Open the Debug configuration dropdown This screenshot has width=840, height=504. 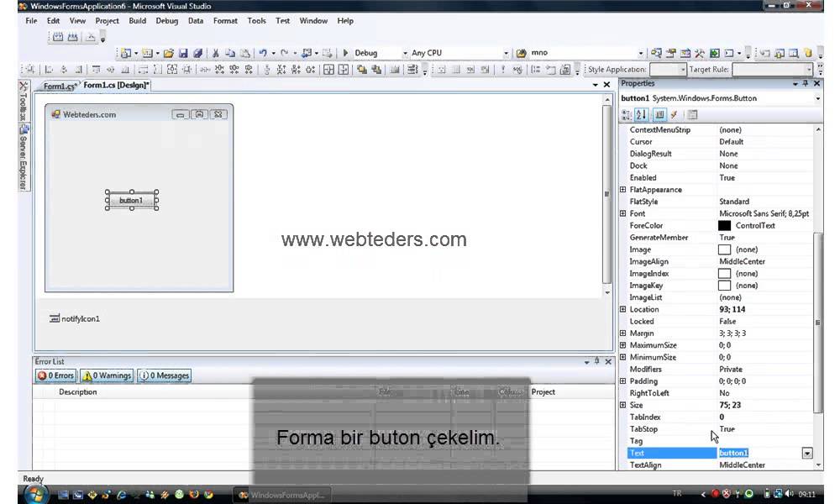[405, 53]
